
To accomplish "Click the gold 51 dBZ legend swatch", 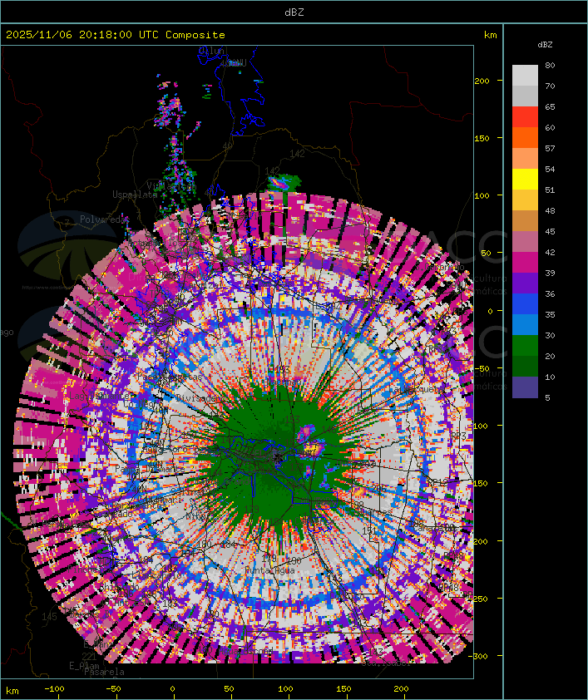I will click(525, 200).
